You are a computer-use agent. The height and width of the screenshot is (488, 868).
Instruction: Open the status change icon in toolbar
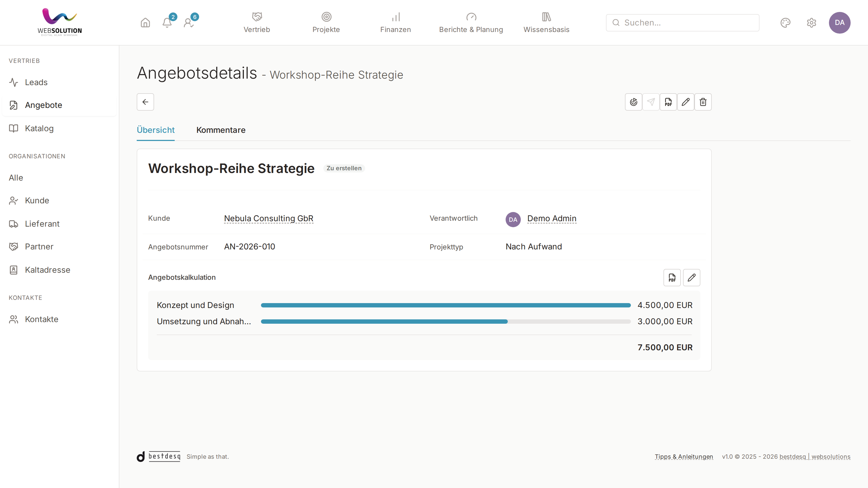tap(633, 102)
